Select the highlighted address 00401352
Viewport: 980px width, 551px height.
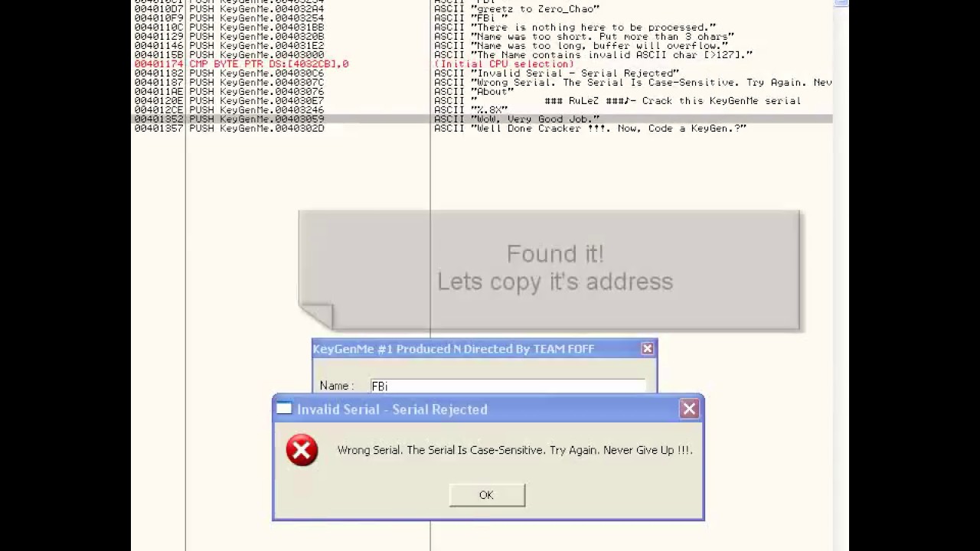[158, 119]
